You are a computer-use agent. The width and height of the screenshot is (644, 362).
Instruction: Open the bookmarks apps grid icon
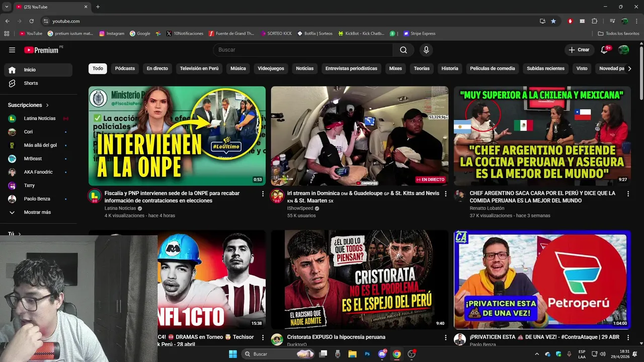[7, 34]
